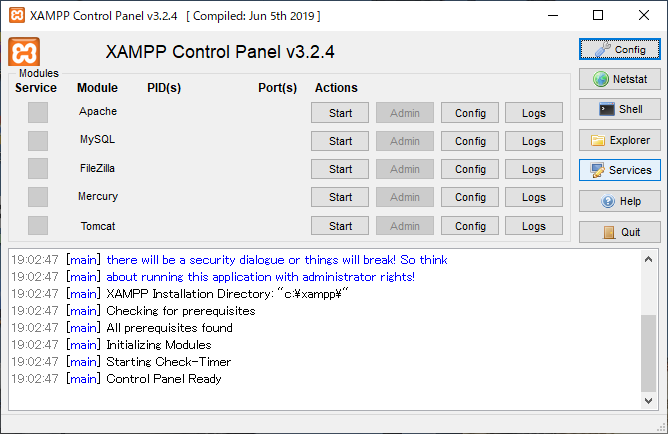Open Config with the wrench icon
Viewport: 668px width, 434px height.
click(619, 49)
